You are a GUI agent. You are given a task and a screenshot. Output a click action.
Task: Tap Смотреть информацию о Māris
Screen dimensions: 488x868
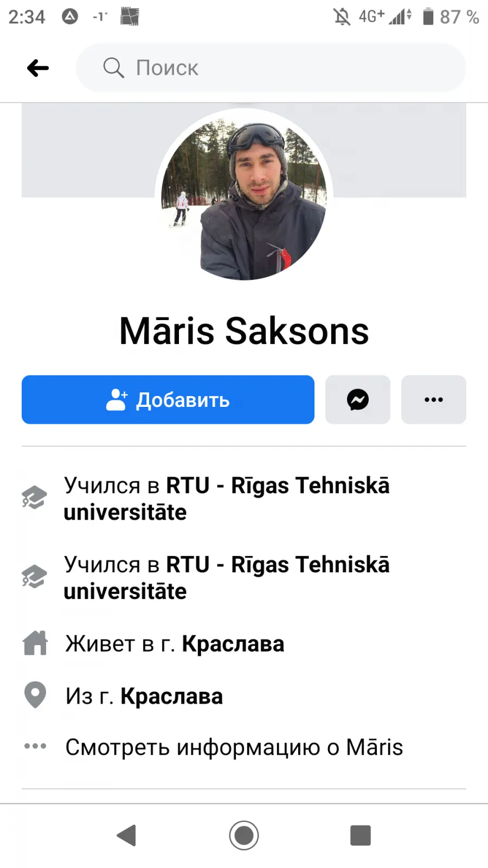point(234,747)
